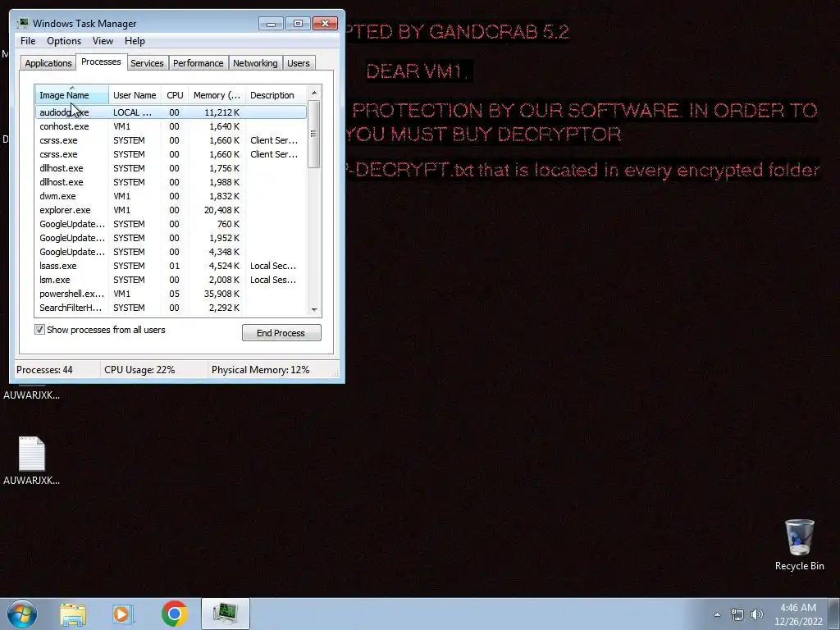Sort by Description column header

click(x=276, y=95)
